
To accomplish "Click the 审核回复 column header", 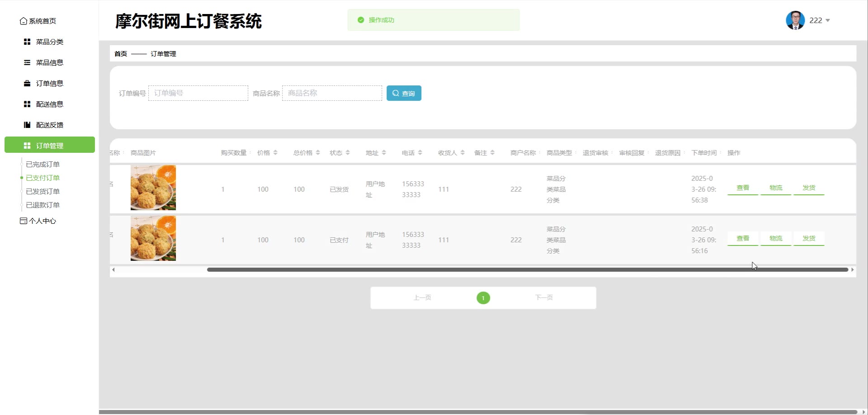I will pos(632,153).
